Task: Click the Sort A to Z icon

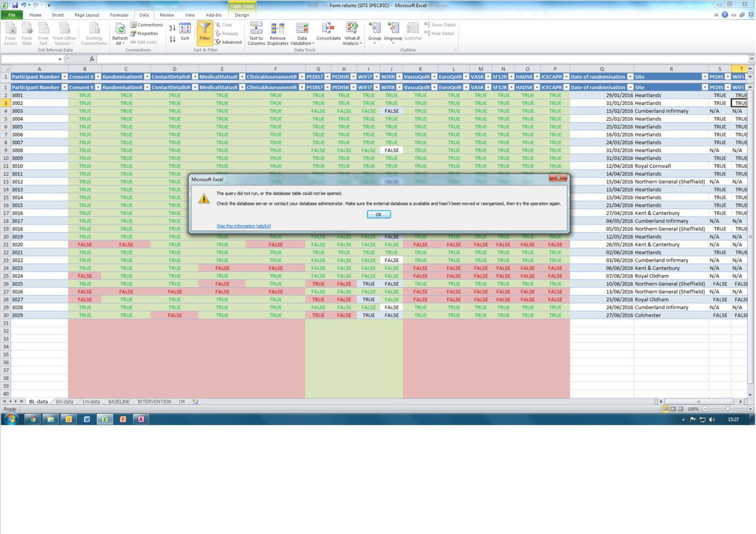Action: (173, 28)
